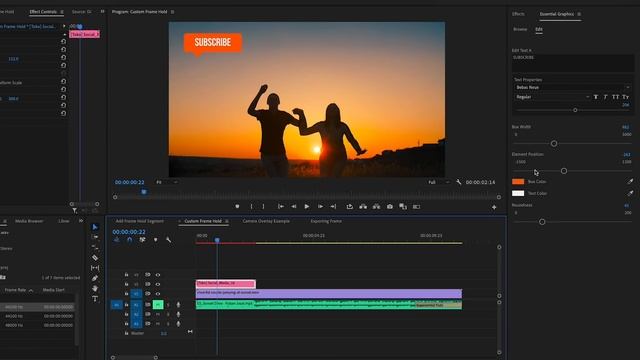
Task: Click Mark Out button
Action: pos(263,207)
